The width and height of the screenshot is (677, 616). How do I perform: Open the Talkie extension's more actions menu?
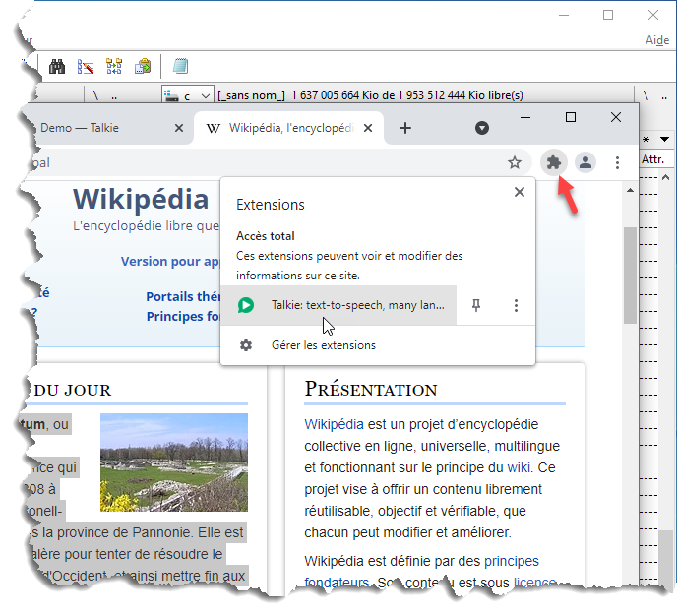coord(516,306)
